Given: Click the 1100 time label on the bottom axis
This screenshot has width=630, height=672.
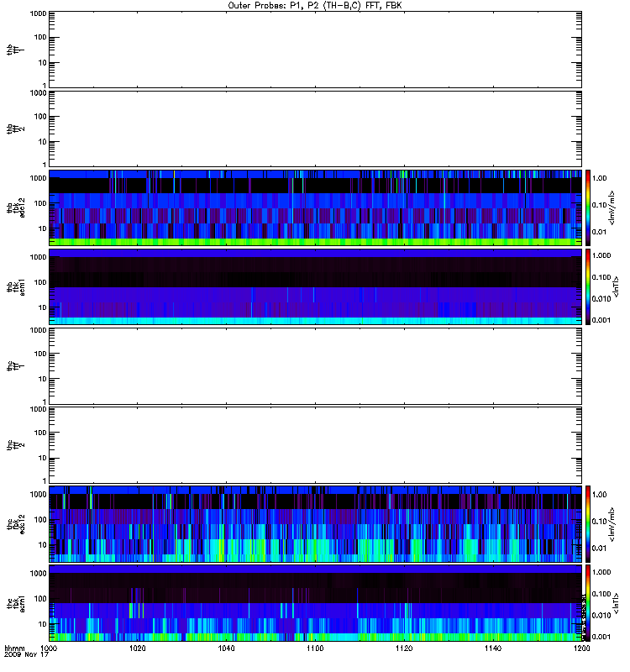Looking at the screenshot, I should click(315, 648).
